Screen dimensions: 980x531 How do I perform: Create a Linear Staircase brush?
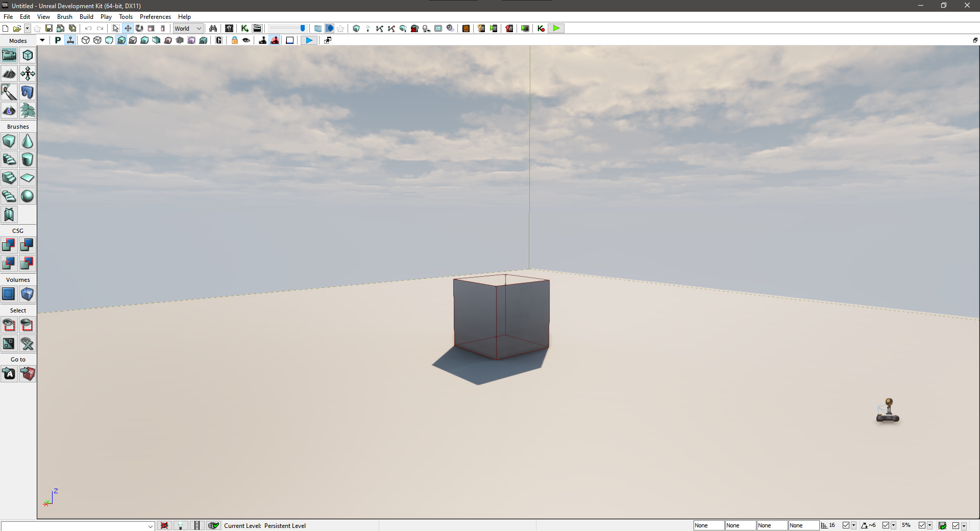[9, 178]
